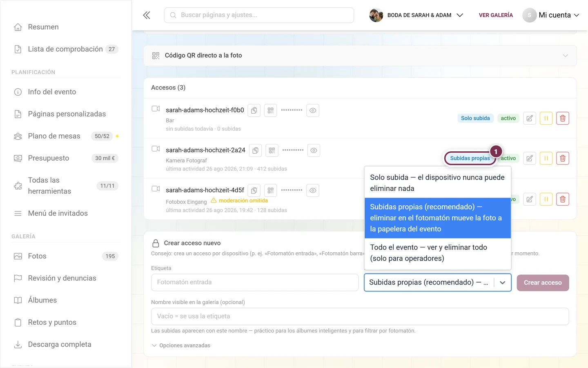
Task: Pause the Bar access entry
Action: 546,118
